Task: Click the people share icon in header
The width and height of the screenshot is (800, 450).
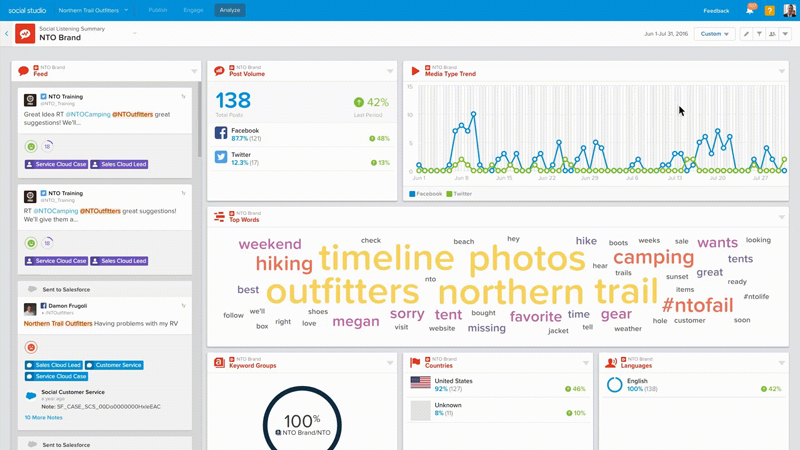Action: [772, 34]
